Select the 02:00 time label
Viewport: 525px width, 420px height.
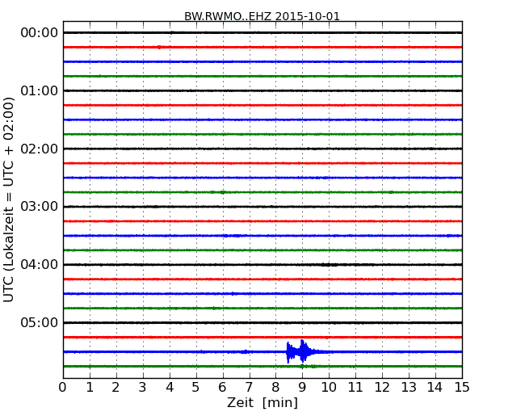(40, 149)
